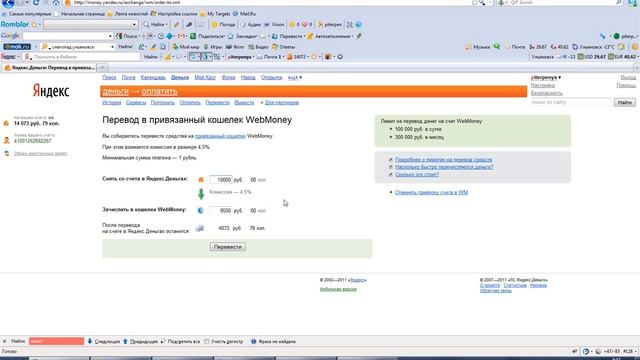Viewport: 640px width, 360px height.
Task: Open Игры in Mail.ru toolbar
Action: tap(213, 47)
